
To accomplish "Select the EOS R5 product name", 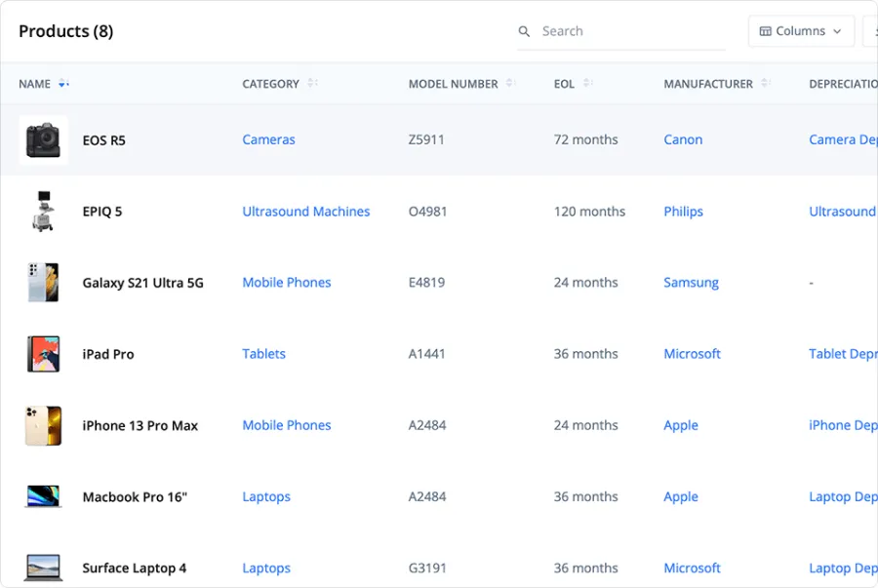I will [x=104, y=140].
